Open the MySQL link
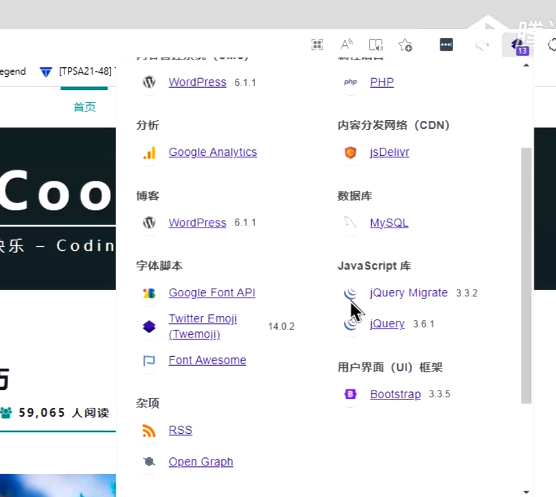 point(389,223)
